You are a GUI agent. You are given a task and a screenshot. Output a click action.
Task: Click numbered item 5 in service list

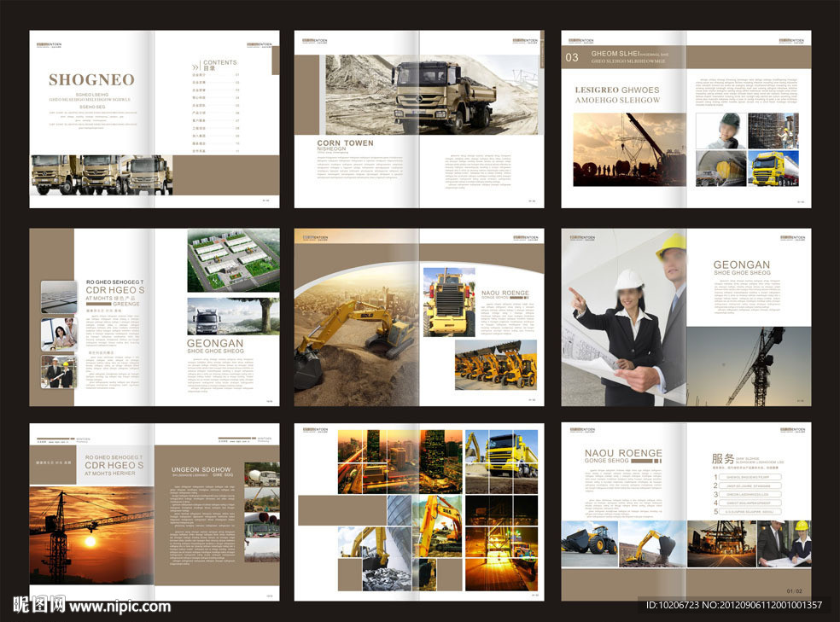pyautogui.click(x=747, y=512)
